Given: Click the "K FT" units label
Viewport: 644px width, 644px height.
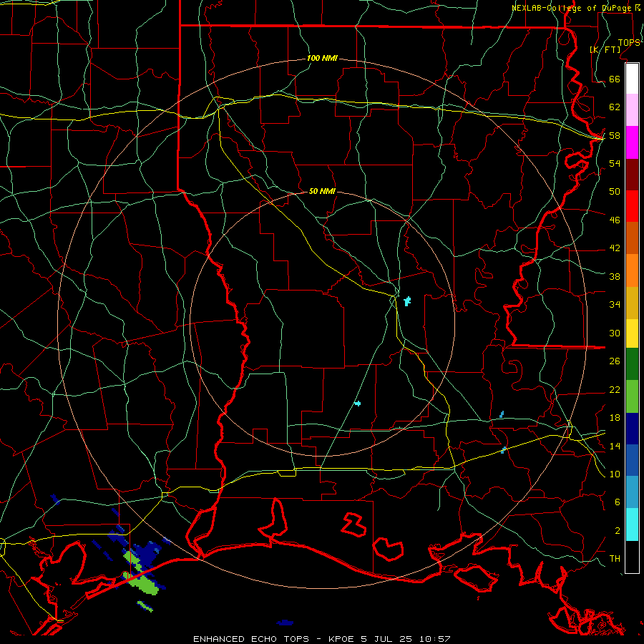Looking at the screenshot, I should 605,49.
